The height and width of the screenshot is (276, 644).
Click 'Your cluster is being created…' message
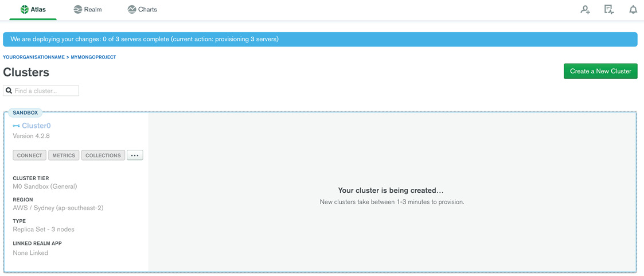pyautogui.click(x=392, y=190)
